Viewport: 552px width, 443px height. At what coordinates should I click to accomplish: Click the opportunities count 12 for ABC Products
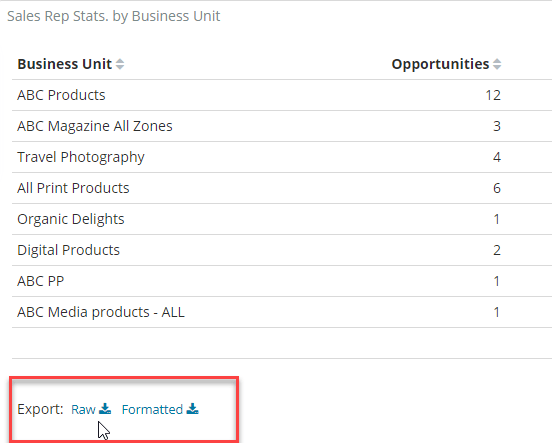(493, 95)
